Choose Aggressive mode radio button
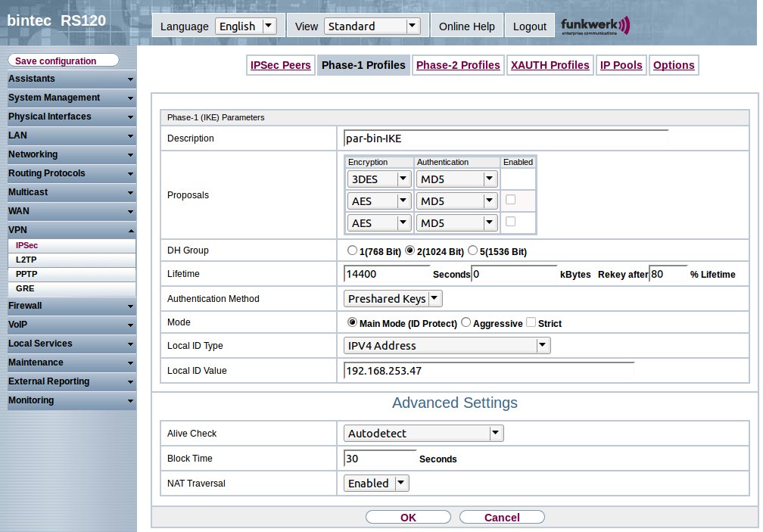Viewport: 763px width, 532px height. pyautogui.click(x=466, y=323)
